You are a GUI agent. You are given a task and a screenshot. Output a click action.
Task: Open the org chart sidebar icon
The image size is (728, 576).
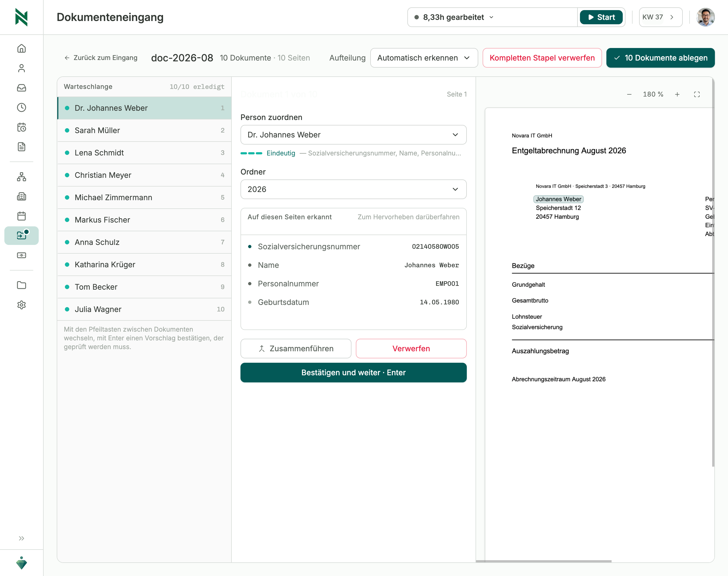click(x=22, y=177)
